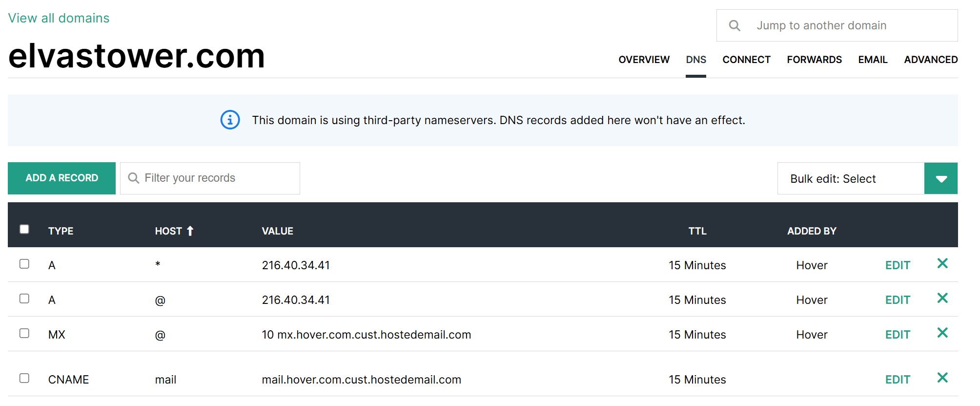Switch to the DNS tab
The width and height of the screenshot is (980, 406).
click(x=696, y=60)
